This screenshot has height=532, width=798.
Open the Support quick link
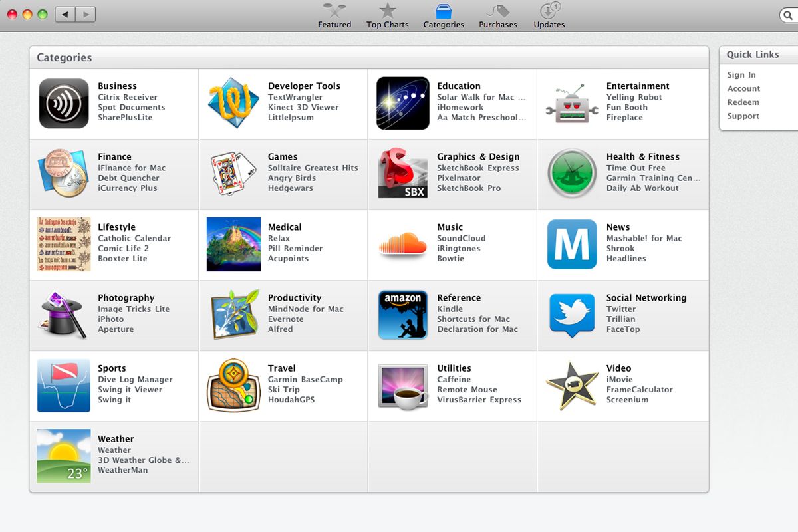click(x=743, y=116)
